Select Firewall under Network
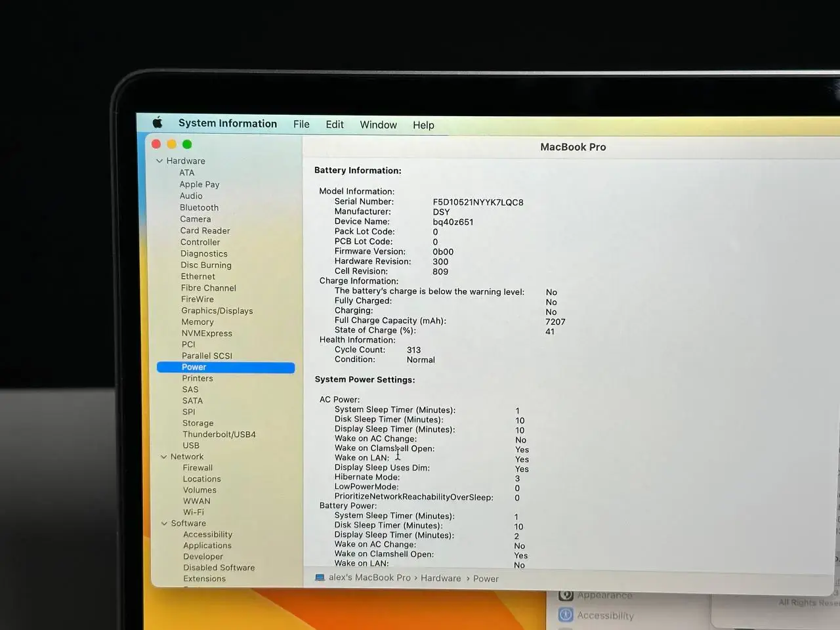This screenshot has width=840, height=630. tap(198, 468)
